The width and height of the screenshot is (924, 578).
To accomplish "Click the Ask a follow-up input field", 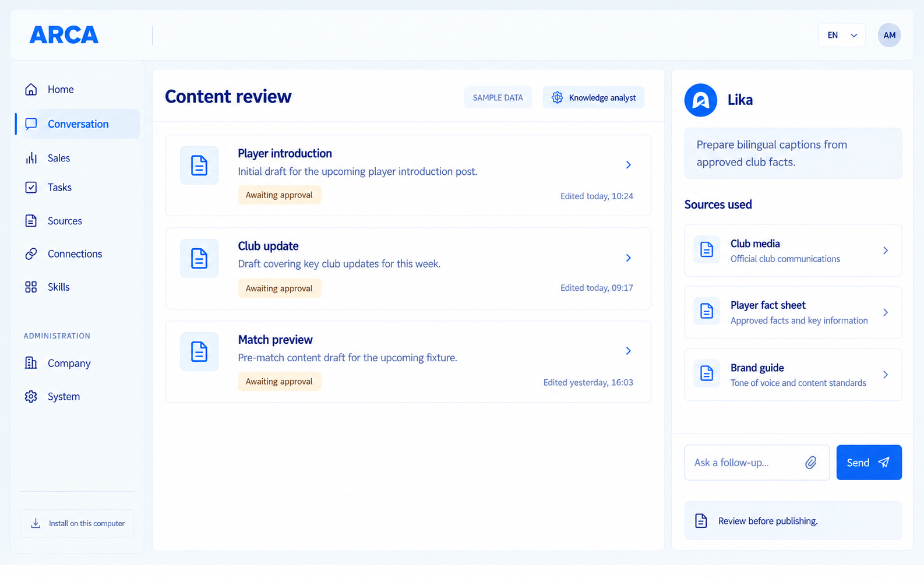I will pyautogui.click(x=757, y=463).
